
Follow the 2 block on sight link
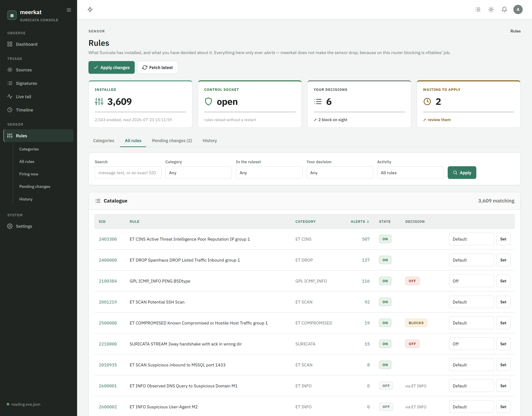click(x=331, y=120)
